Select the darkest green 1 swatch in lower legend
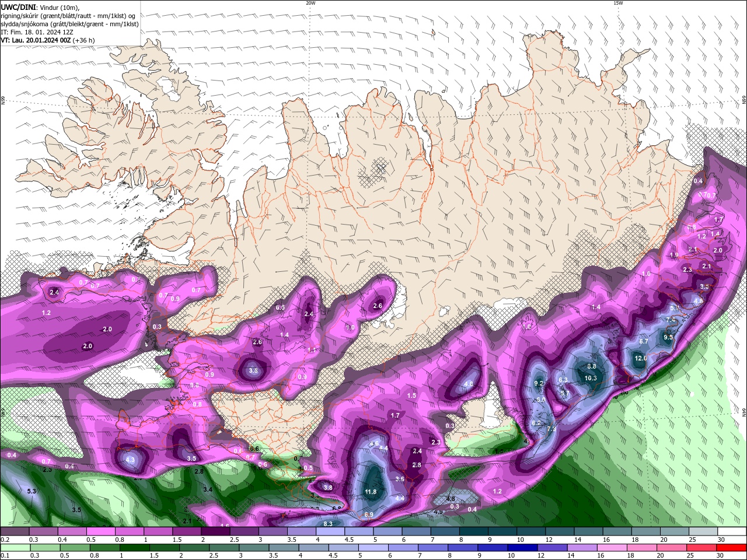Viewport: 747px width, 560px height. (134, 548)
